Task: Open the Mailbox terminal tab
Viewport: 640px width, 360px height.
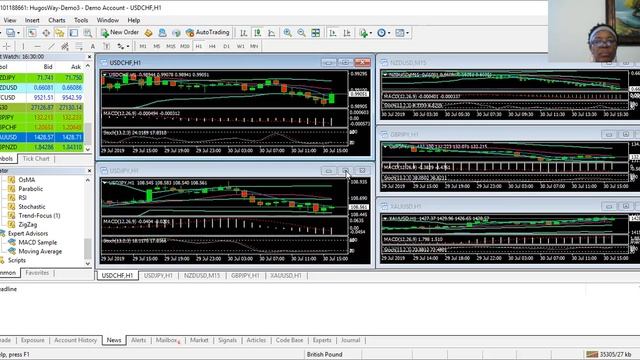Action: tap(167, 340)
